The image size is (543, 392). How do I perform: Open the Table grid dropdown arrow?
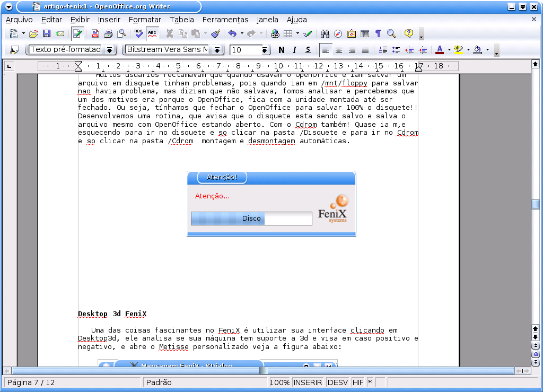(x=297, y=33)
